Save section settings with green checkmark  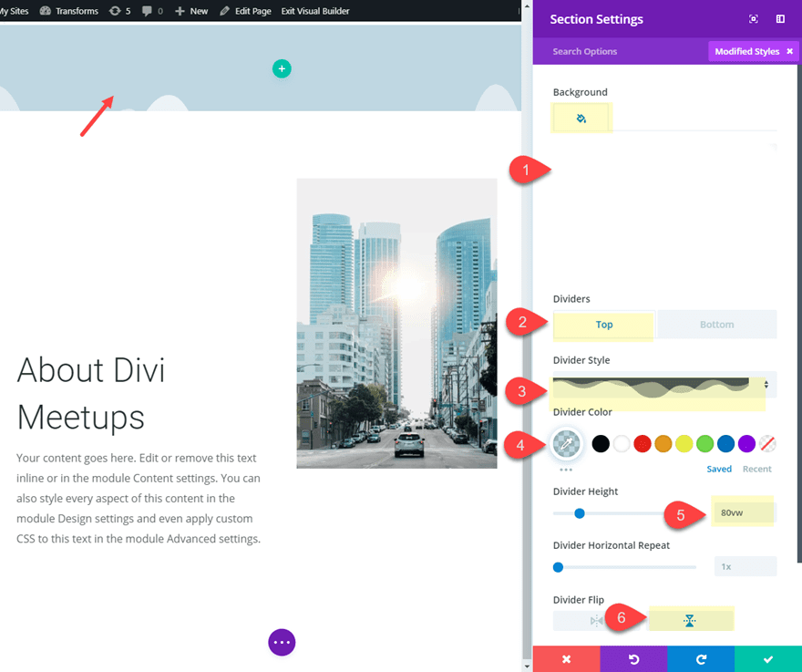pyautogui.click(x=768, y=659)
